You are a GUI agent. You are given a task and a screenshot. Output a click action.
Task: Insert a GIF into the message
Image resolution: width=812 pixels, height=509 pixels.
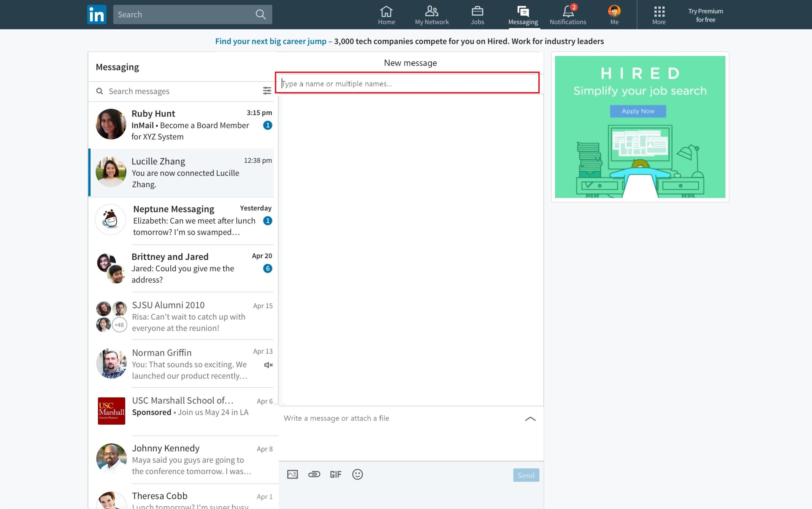pyautogui.click(x=336, y=474)
